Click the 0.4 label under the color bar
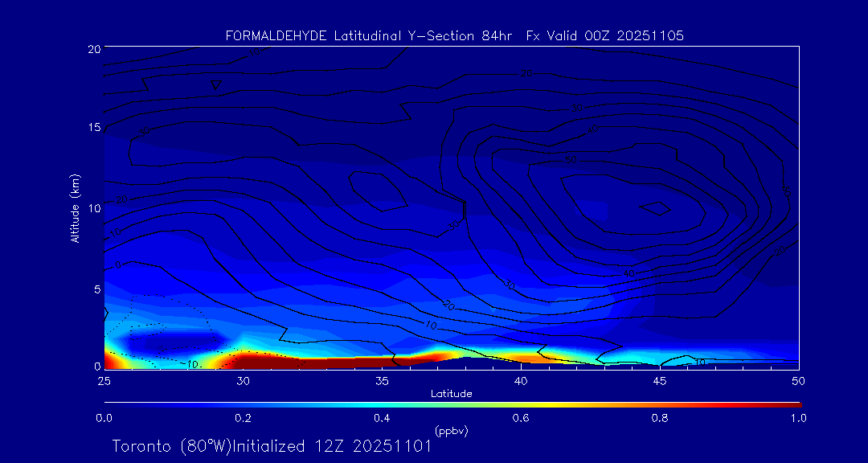Viewport: 868px width, 463px height. (382, 418)
